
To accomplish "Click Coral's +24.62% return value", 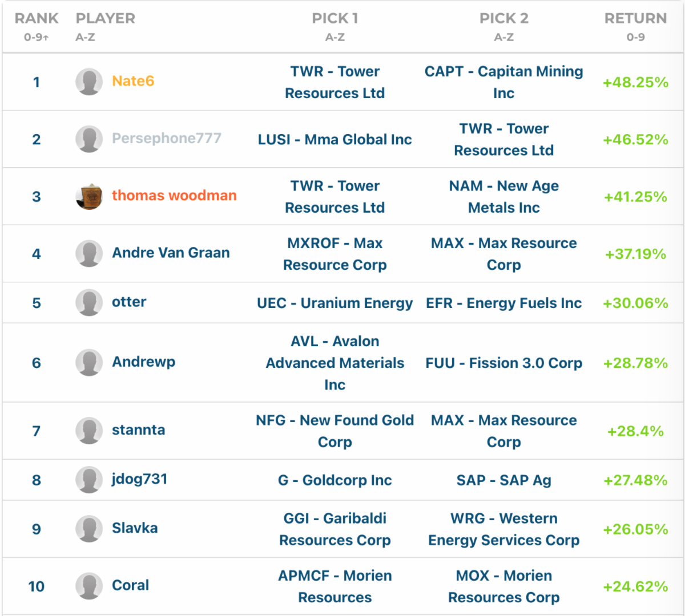I will point(635,586).
